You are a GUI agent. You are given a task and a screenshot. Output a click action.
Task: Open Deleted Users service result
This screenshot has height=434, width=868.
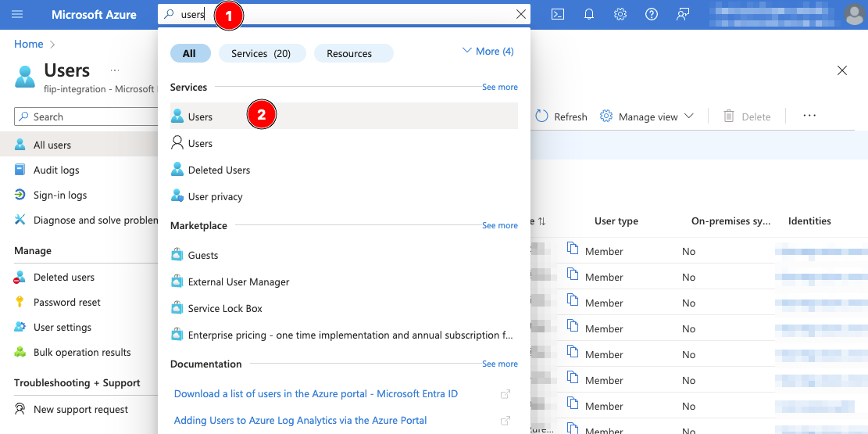tap(344, 170)
